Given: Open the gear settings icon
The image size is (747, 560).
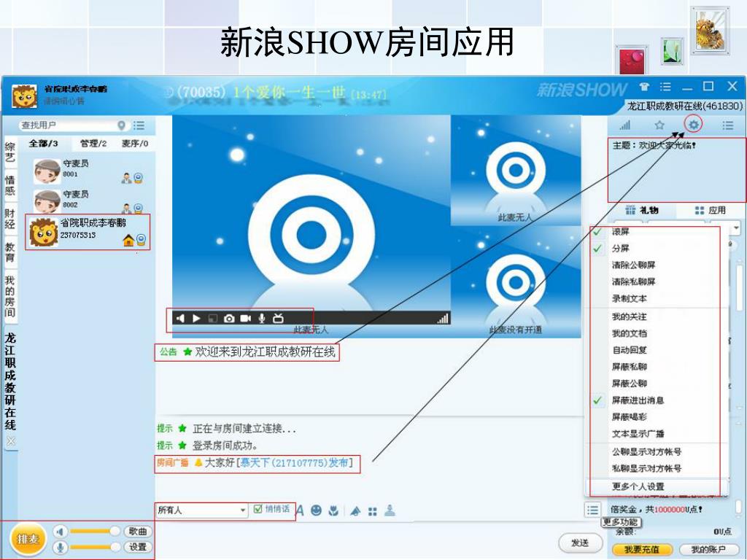Looking at the screenshot, I should [x=694, y=125].
